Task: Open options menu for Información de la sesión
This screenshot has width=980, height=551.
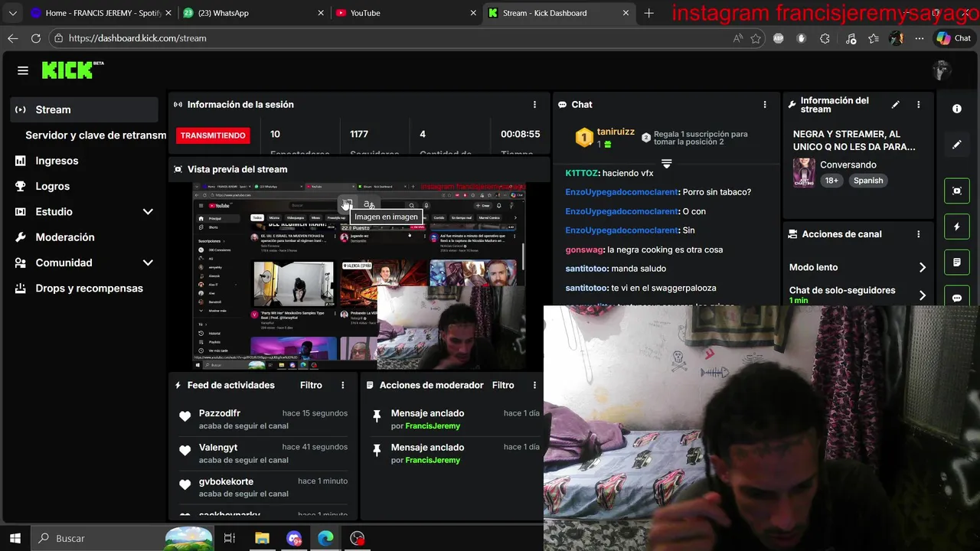Action: point(534,105)
